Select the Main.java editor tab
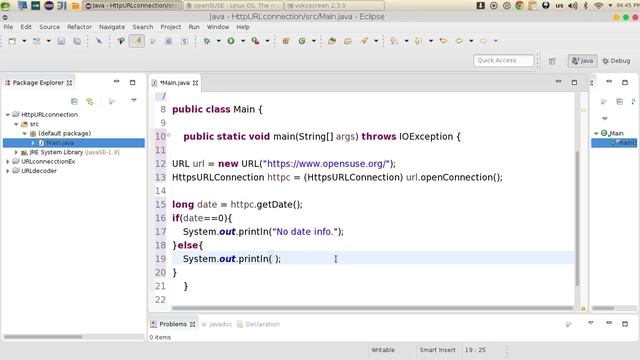This screenshot has height=360, width=640. [175, 83]
